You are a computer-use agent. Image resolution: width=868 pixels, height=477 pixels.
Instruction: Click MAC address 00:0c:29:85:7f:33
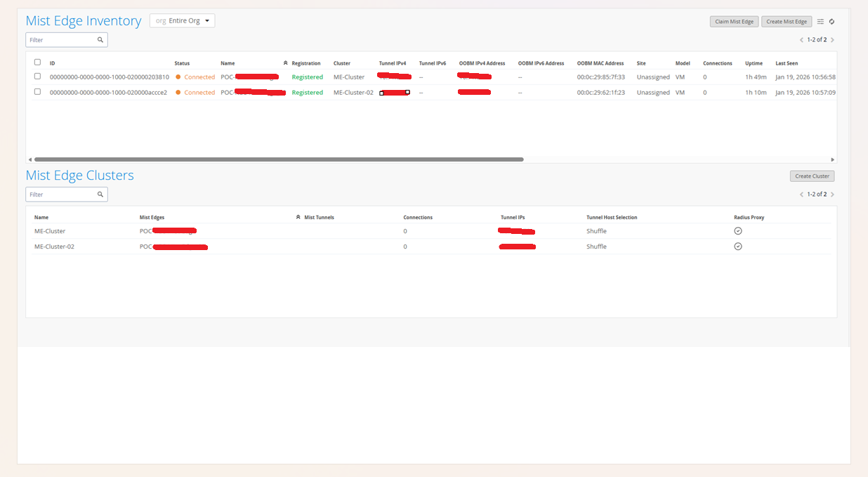[x=601, y=77]
